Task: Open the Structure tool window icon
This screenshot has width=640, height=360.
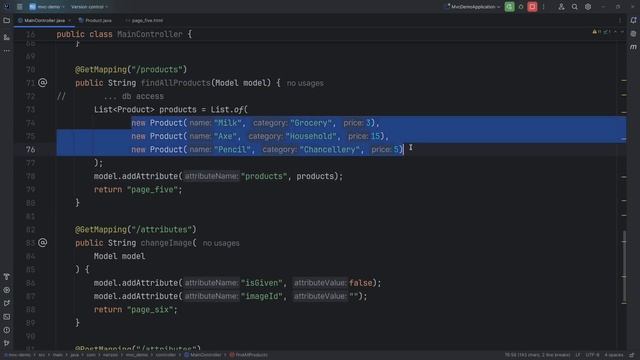Action: point(7,37)
